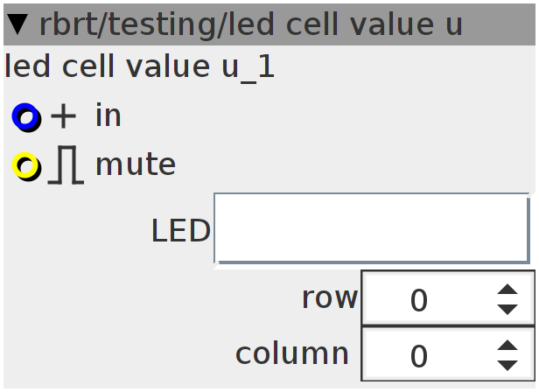Collapse the rbrt/testing object header triangle
539x392 pixels.
coord(18,25)
